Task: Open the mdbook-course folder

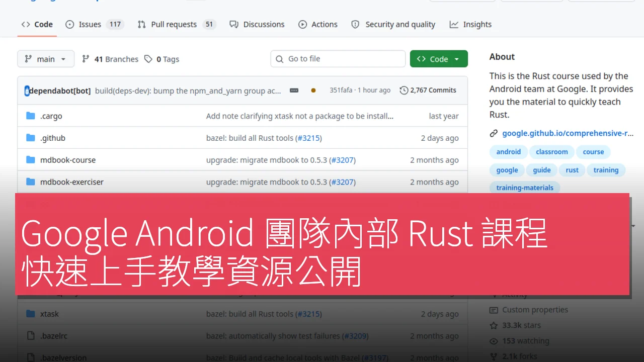Action: pos(68,160)
